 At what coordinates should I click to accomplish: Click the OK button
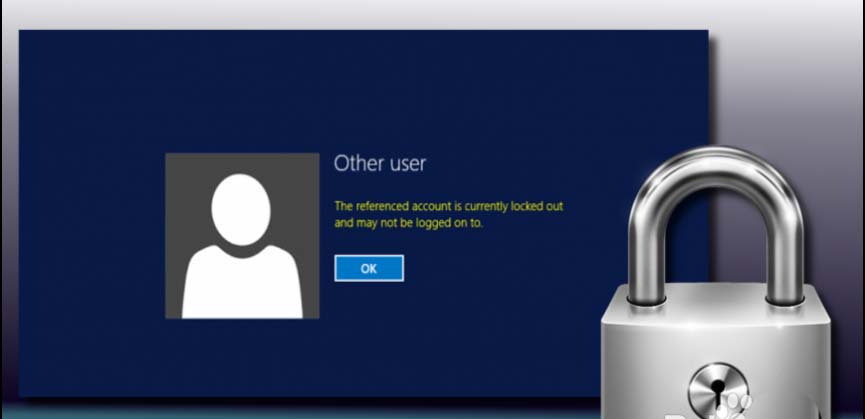tap(368, 268)
